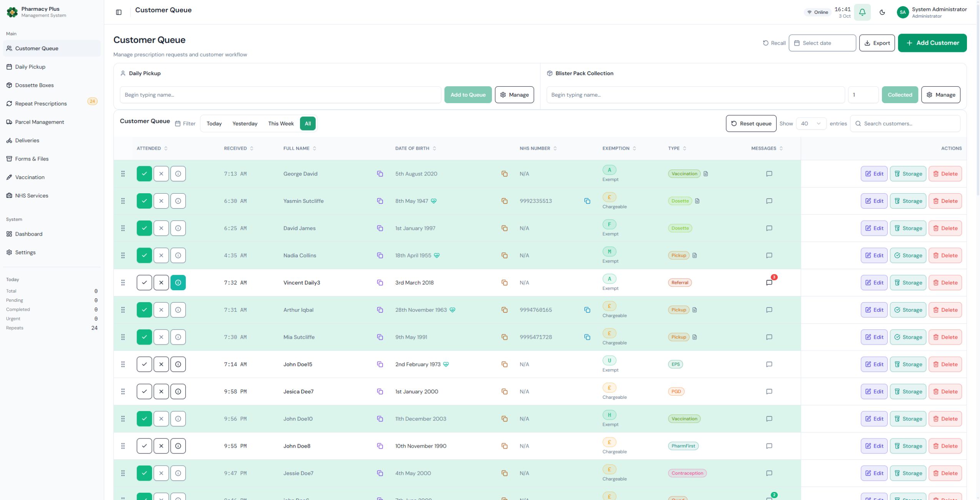The height and width of the screenshot is (500, 980).
Task: Copy Arthur Iqbal's NHS number
Action: click(x=587, y=310)
